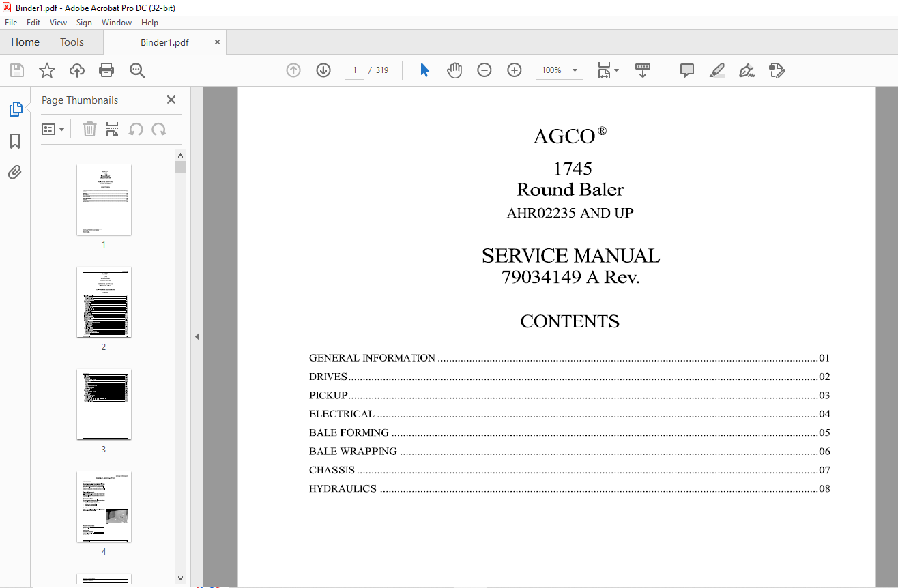The image size is (898, 588).
Task: Click the DRIVES contents entry
Action: [569, 377]
